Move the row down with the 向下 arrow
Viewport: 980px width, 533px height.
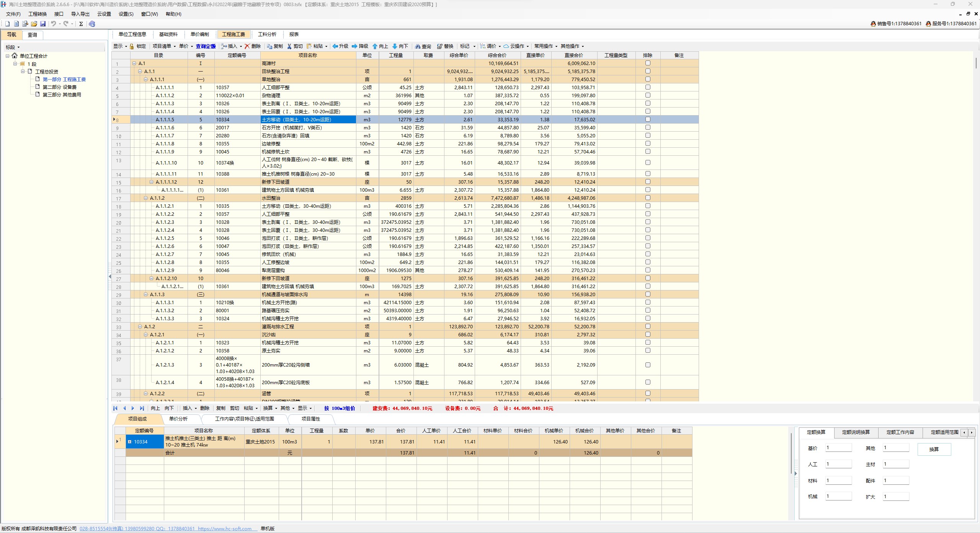pyautogui.click(x=395, y=46)
